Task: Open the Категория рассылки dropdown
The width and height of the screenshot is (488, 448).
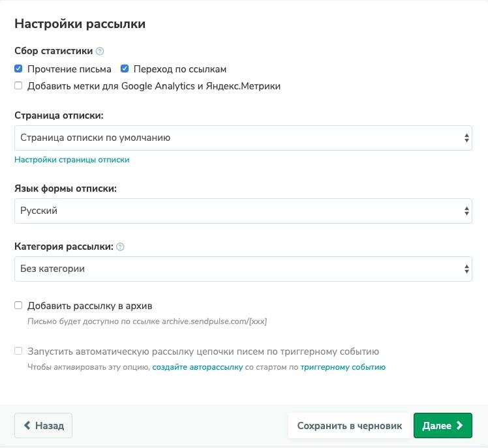Action: (243, 269)
